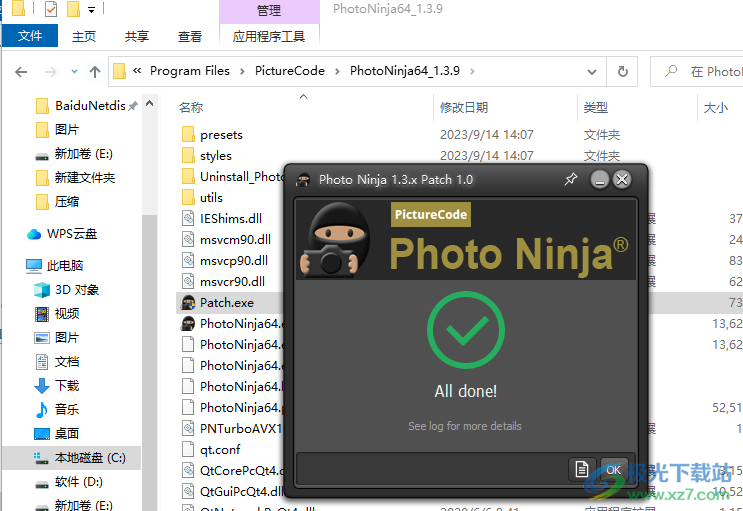Viewport: 743px width, 511px height.
Task: Open 音乐 in navigation pane
Action: click(x=66, y=409)
